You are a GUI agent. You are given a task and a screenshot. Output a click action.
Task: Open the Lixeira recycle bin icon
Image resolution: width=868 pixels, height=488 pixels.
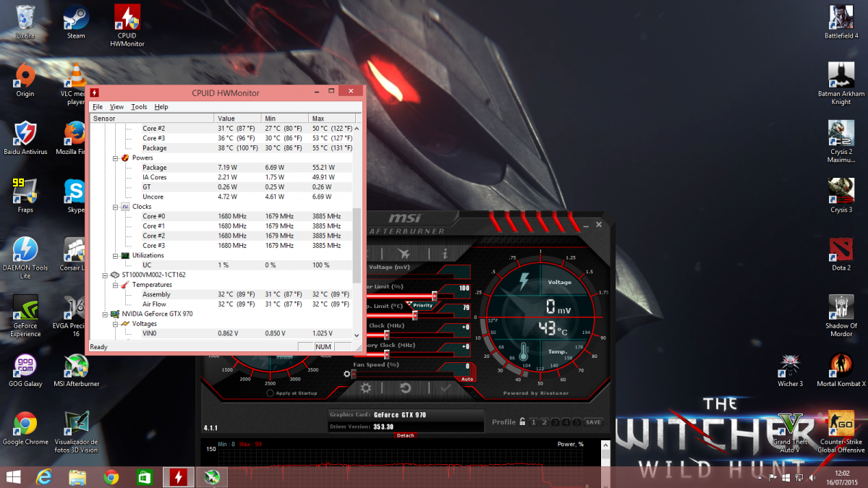25,22
